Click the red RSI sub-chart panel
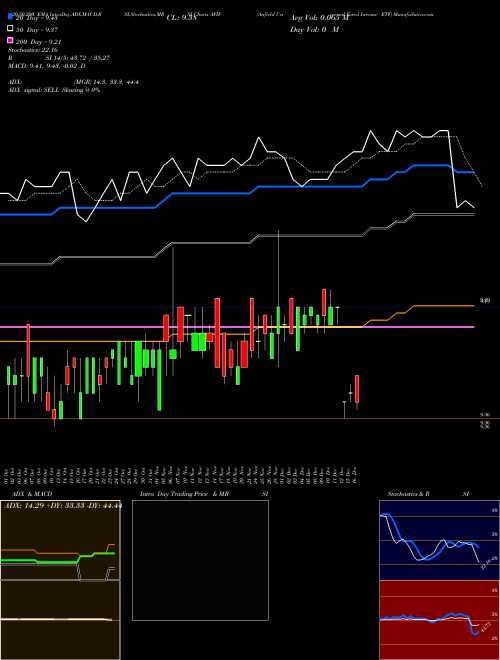Viewport: 500px width, 660px height. click(439, 620)
